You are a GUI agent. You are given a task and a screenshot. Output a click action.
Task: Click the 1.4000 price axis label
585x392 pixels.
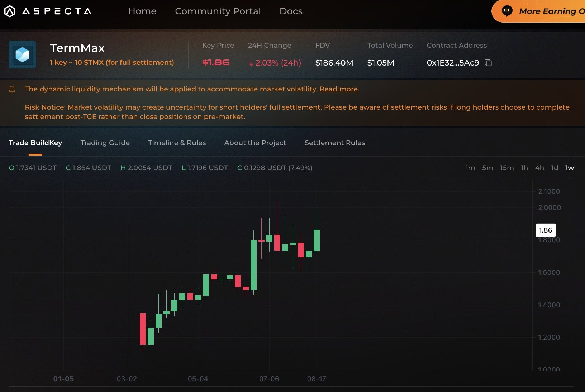549,305
